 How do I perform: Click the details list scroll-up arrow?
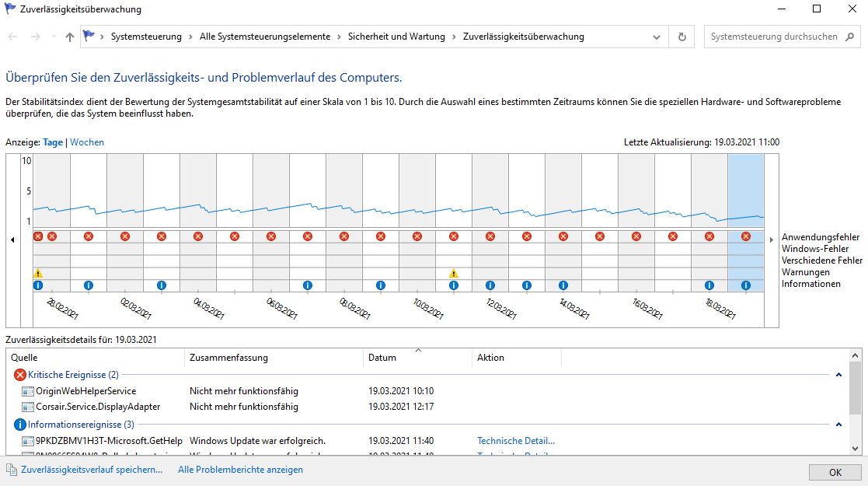pyautogui.click(x=856, y=356)
